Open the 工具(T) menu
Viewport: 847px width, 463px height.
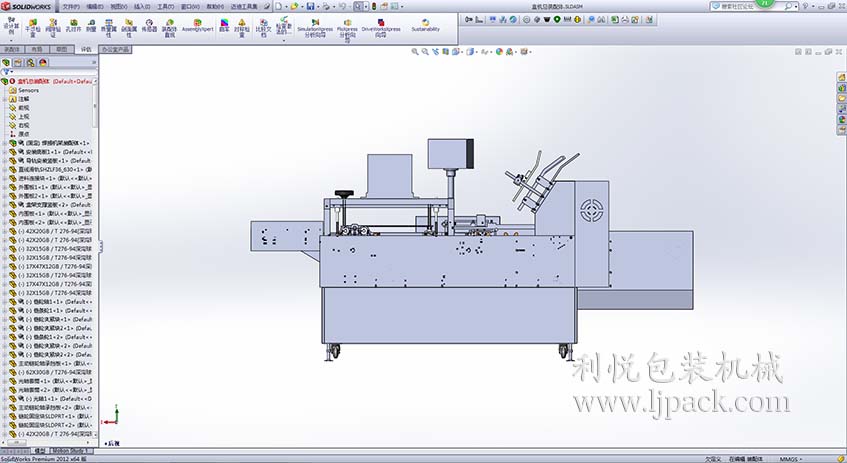pos(165,6)
